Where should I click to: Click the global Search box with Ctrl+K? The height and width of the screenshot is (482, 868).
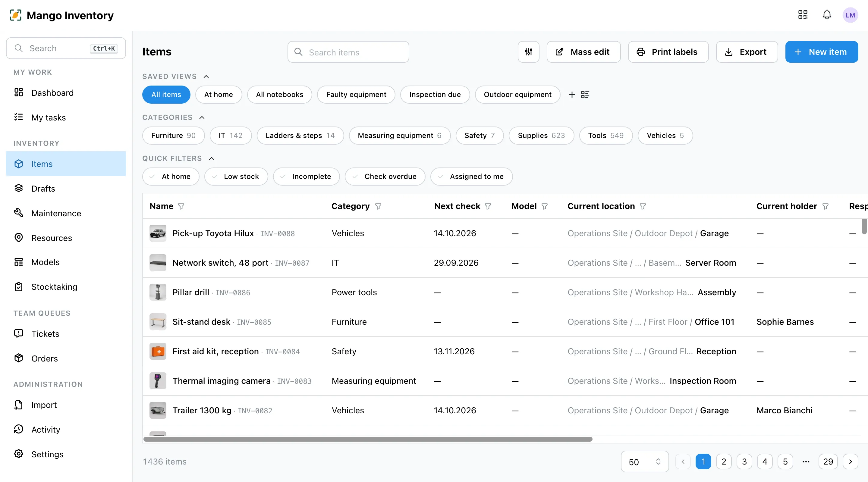(66, 48)
